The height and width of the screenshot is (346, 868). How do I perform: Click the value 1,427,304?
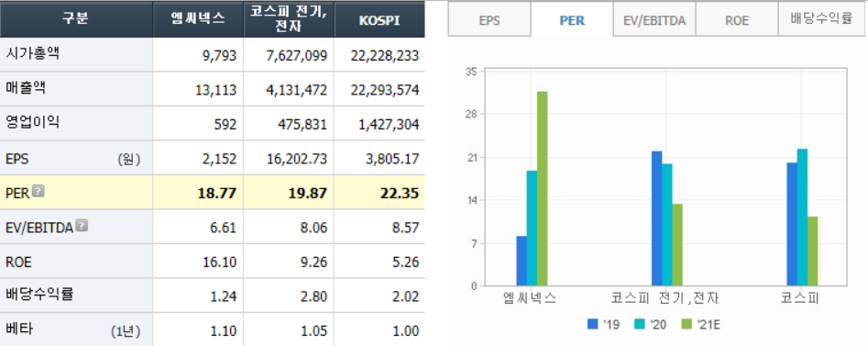(x=389, y=125)
